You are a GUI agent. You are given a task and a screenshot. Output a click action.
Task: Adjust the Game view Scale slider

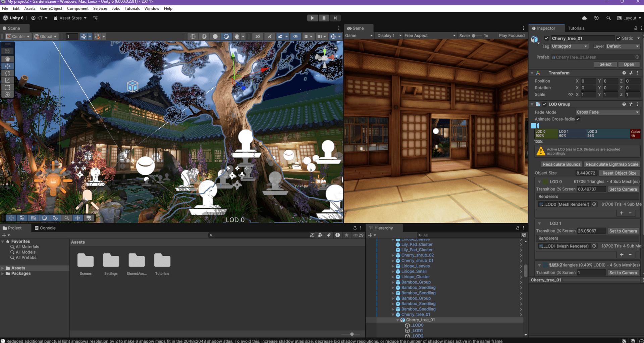(x=474, y=36)
